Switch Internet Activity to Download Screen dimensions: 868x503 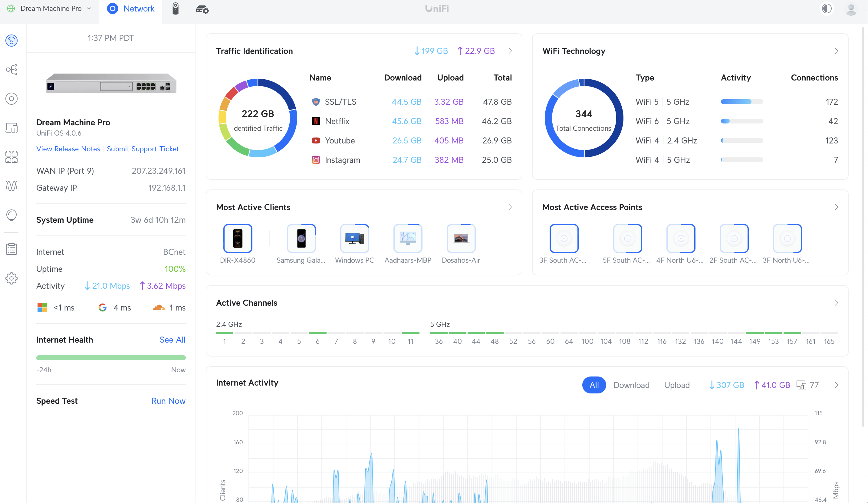[x=631, y=385]
